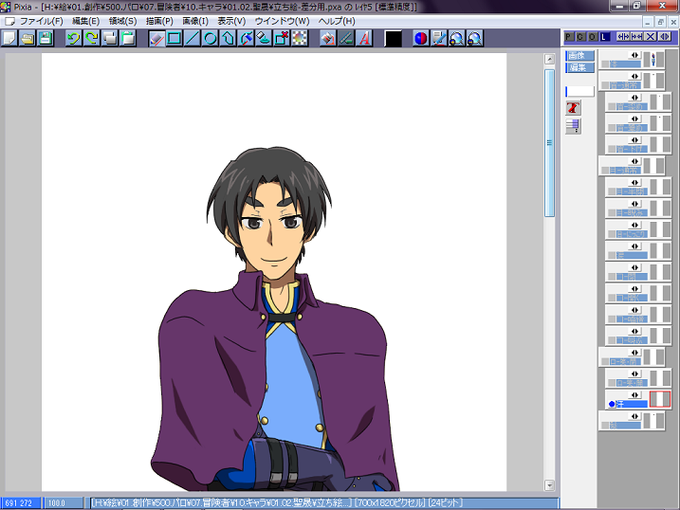Select the eraser tool in the toolbar
The width and height of the screenshot is (680, 510).
pos(157,39)
